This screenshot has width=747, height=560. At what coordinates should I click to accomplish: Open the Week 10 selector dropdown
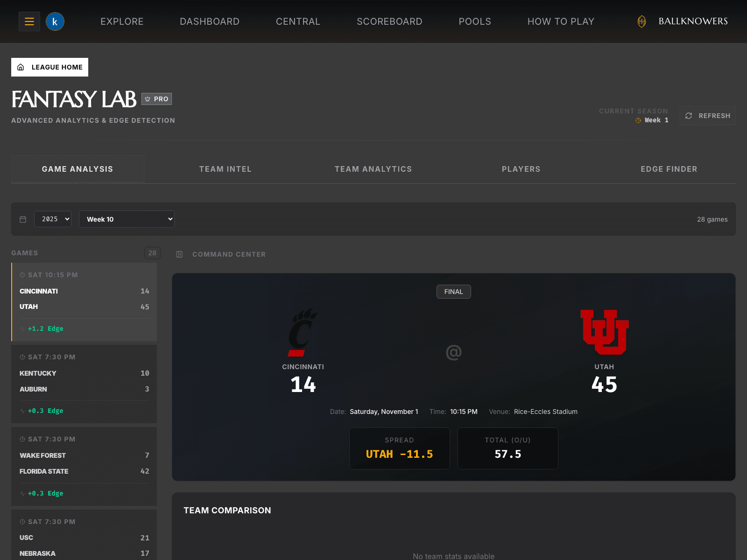pos(127,219)
